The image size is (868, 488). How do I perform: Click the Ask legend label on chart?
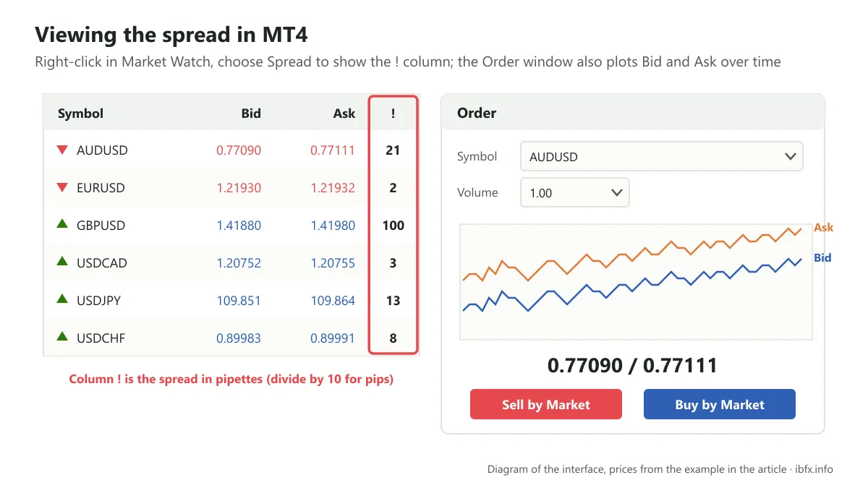click(x=823, y=227)
